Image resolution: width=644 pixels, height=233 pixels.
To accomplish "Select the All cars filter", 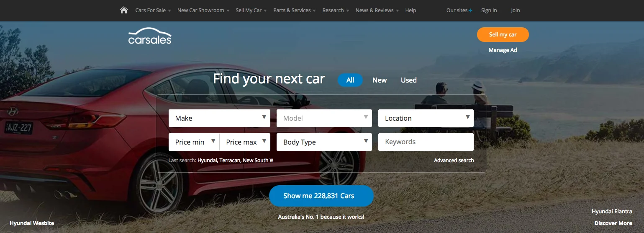I will pos(350,80).
